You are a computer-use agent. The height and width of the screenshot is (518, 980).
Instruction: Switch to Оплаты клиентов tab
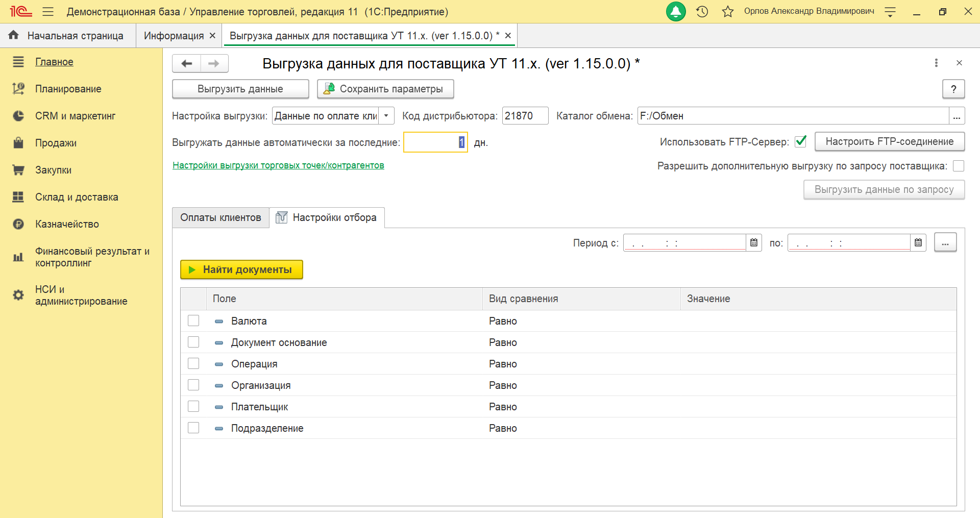click(220, 217)
